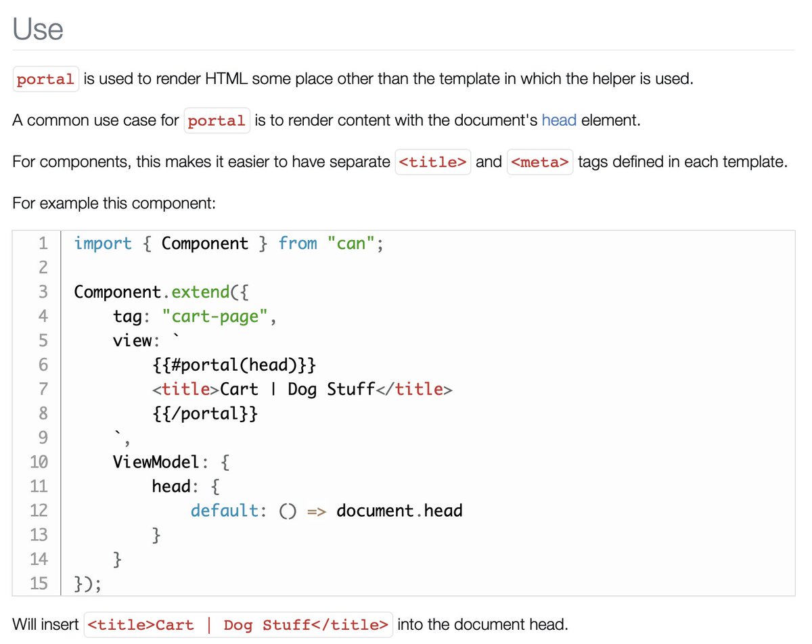812x644 pixels.
Task: Click the '{{/portal}}' code line
Action: pos(205,413)
